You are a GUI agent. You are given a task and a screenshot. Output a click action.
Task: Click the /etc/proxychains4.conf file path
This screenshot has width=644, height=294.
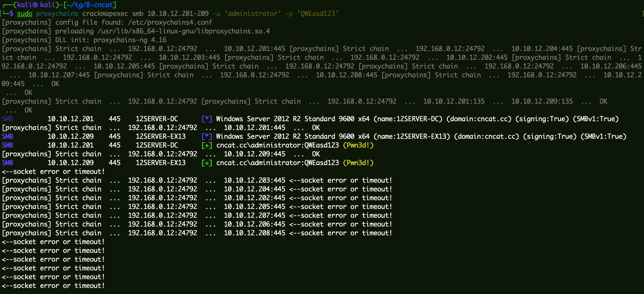pos(170,22)
